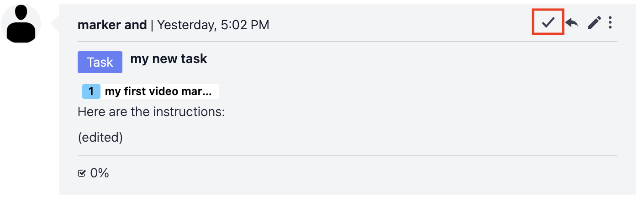Click the "Yesterday, 5:02 PM" timestamp
Screen dimensions: 644x202
click(213, 25)
